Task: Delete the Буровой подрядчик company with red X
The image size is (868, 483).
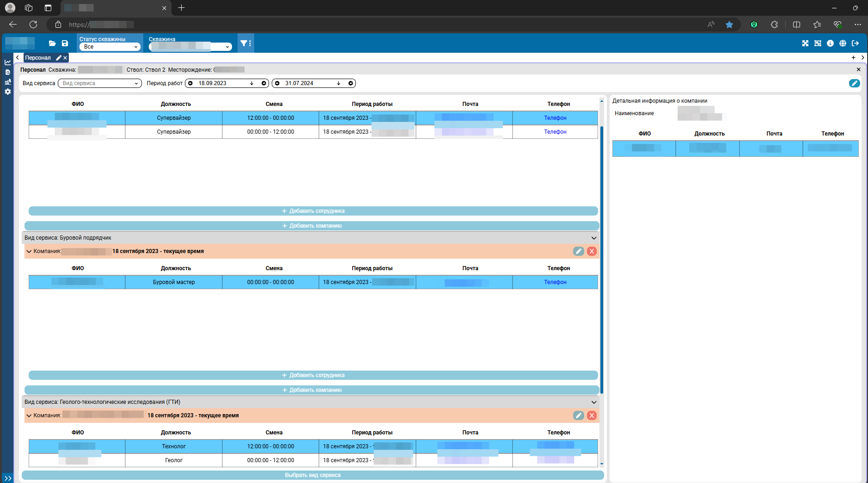Action: tap(592, 251)
